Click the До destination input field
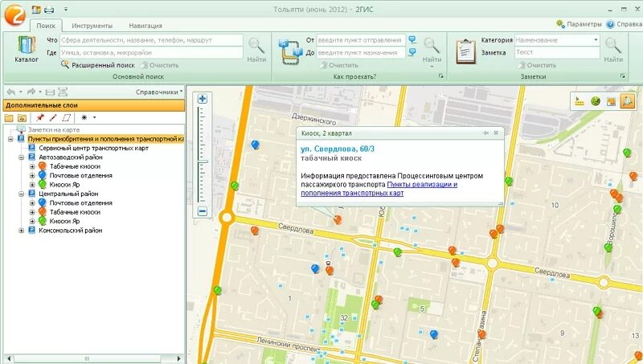643x364 pixels. point(361,52)
